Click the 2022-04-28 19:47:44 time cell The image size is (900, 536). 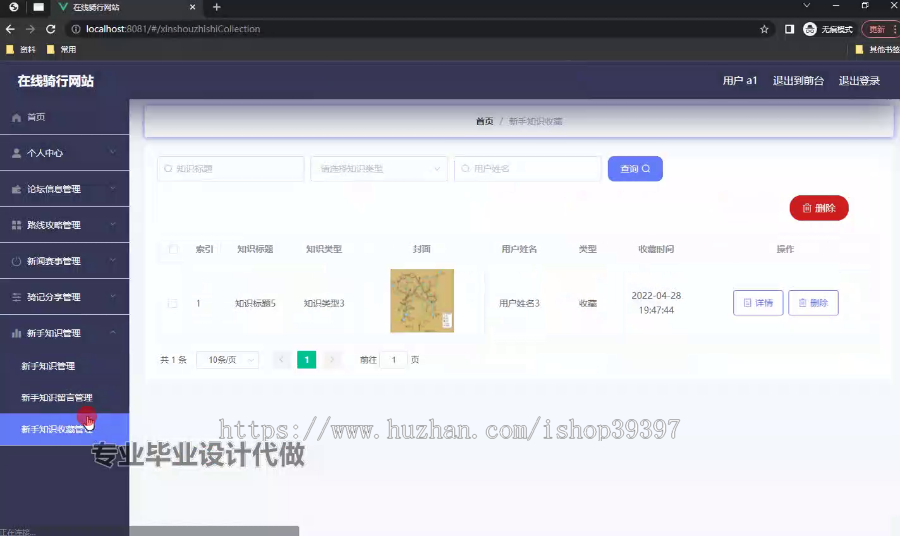tap(656, 303)
